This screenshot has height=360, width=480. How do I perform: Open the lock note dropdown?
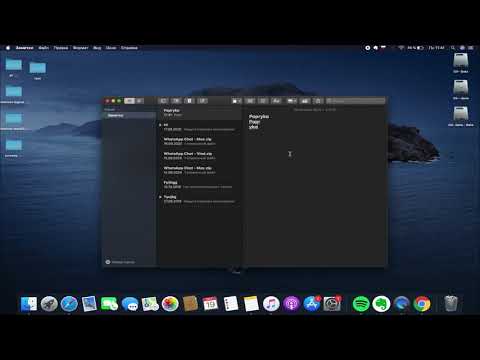coord(237,101)
